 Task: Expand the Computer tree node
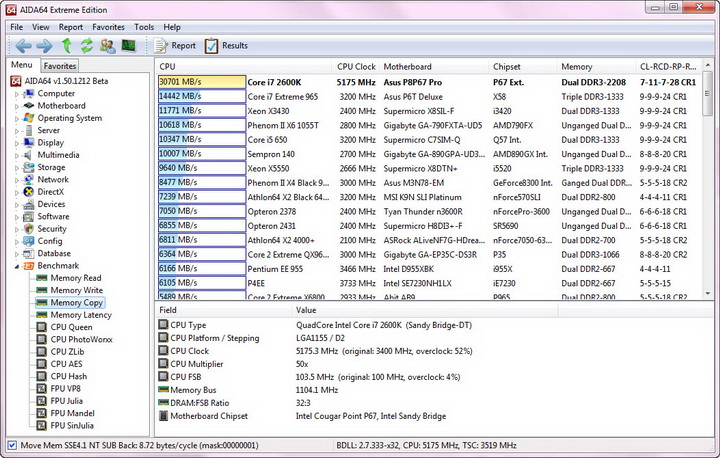pyautogui.click(x=17, y=94)
